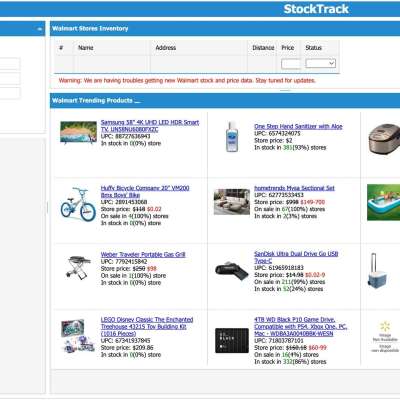
Task: Click the LEGO Disney treehouse image
Action: 78,336
